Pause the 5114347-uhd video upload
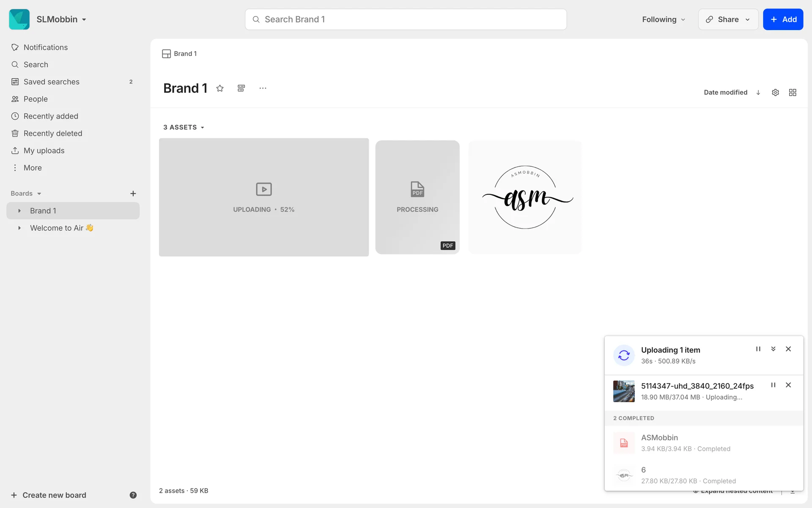The height and width of the screenshot is (508, 812). click(773, 385)
